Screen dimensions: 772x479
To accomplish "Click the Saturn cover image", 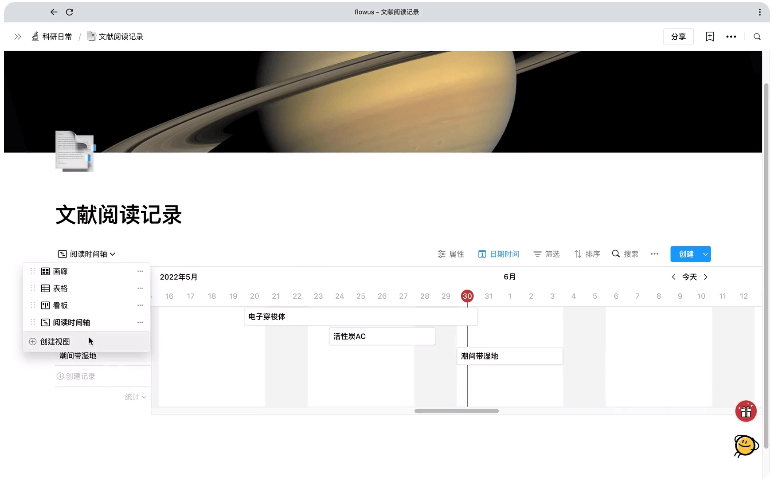I will (383, 102).
